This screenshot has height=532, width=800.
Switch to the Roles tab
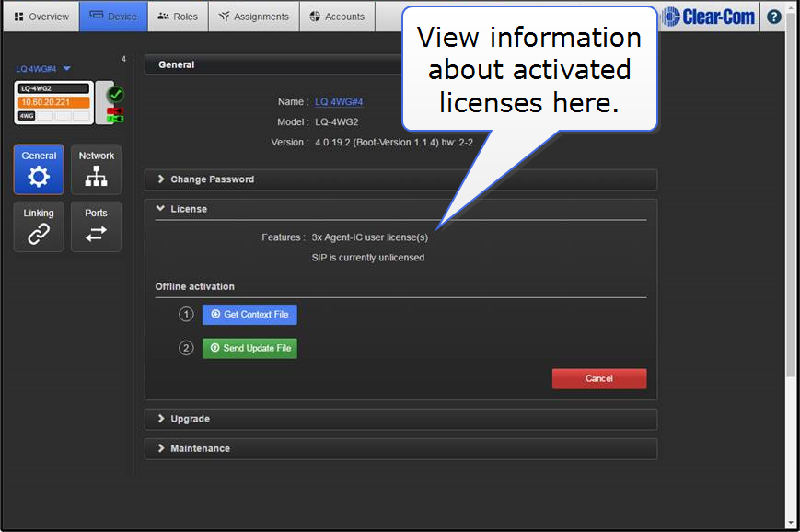(x=178, y=17)
